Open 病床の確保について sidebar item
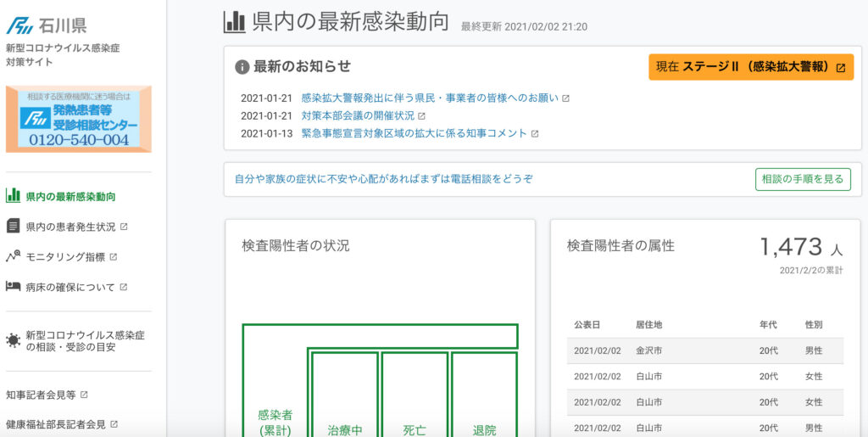The height and width of the screenshot is (437, 868). (70, 288)
